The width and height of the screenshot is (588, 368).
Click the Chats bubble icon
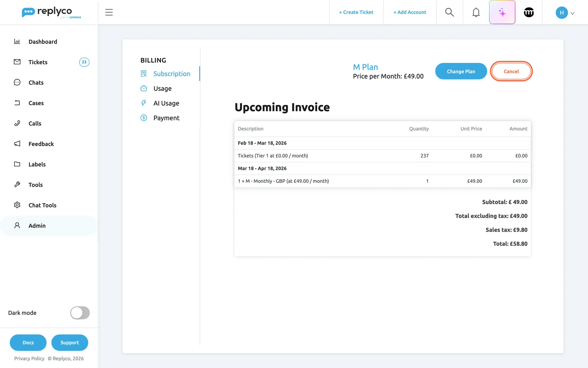tap(17, 82)
